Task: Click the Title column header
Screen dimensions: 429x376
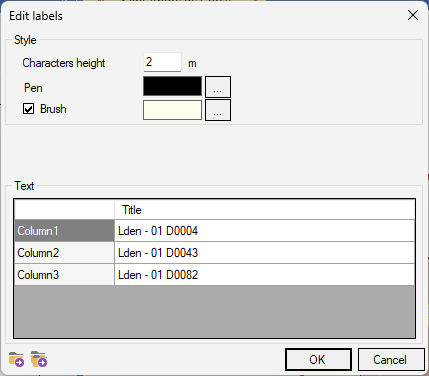Action: pyautogui.click(x=265, y=210)
